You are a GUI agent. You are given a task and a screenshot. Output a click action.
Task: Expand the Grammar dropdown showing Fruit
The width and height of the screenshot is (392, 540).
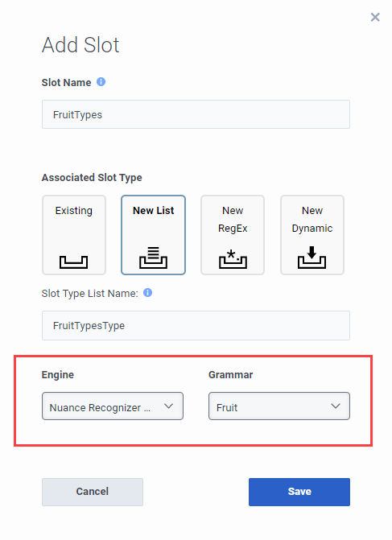pyautogui.click(x=279, y=406)
